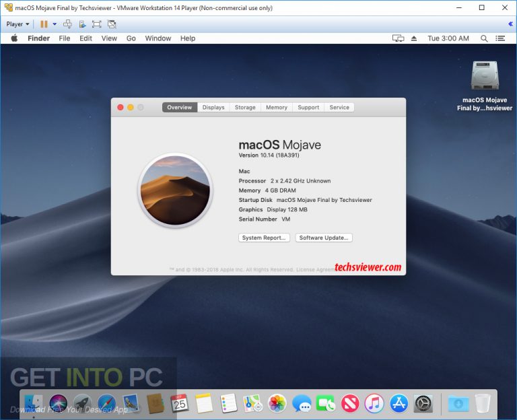Open Mail stamp icon in the Dock
517x420 pixels.
(131, 403)
